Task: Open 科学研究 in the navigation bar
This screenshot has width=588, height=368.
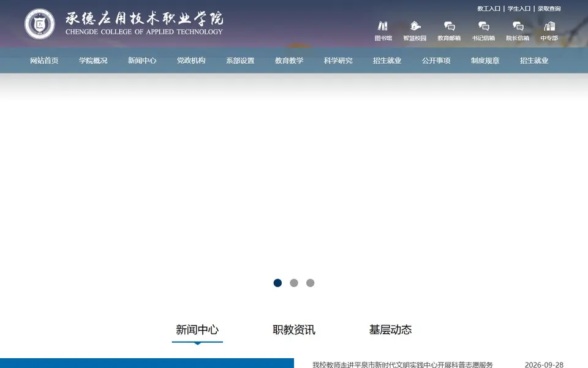Action: (x=338, y=61)
